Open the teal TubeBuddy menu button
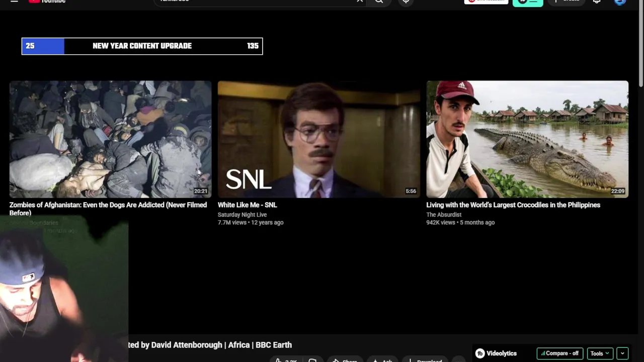 click(x=528, y=2)
